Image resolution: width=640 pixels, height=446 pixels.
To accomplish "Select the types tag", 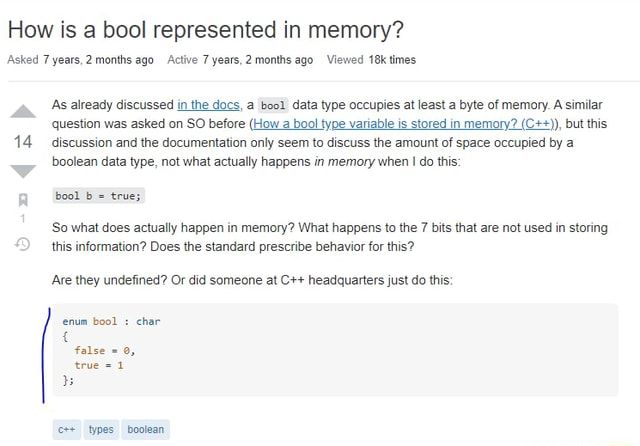I will [101, 430].
